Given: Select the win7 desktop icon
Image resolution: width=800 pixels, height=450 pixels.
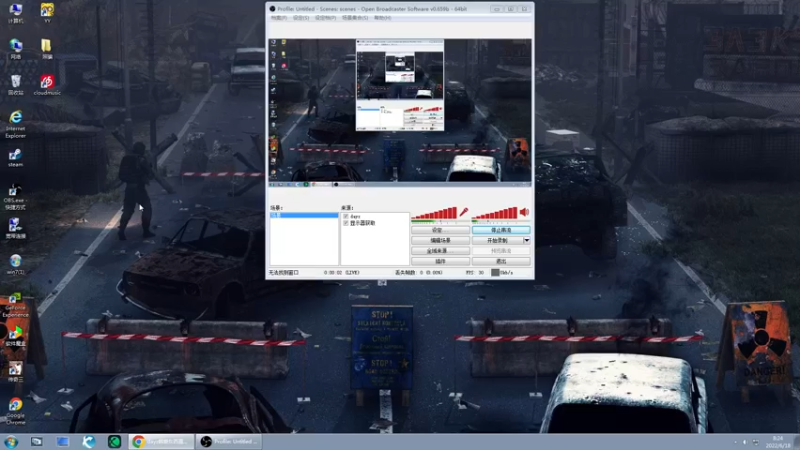Looking at the screenshot, I should click(15, 264).
